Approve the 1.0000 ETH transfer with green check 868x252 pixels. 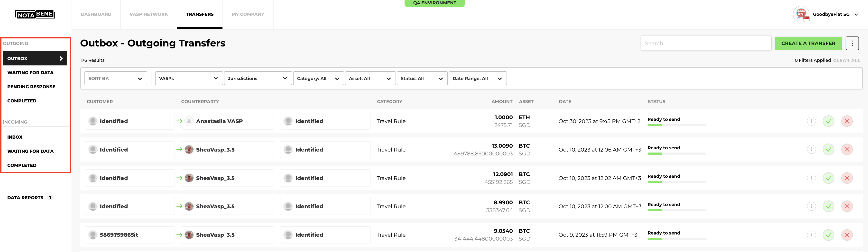[828, 121]
